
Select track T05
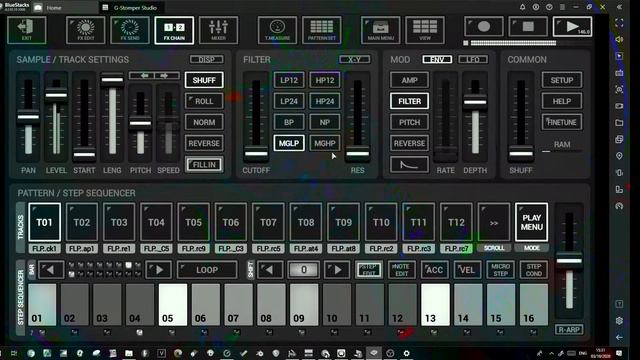coord(193,222)
